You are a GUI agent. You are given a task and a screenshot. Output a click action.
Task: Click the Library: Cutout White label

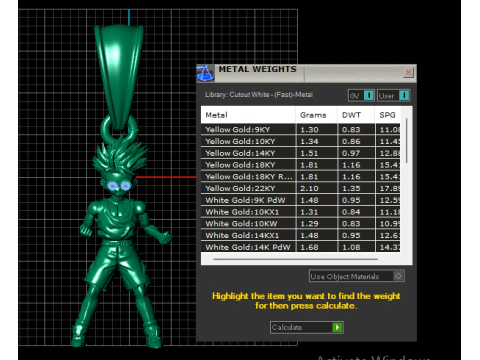point(259,95)
